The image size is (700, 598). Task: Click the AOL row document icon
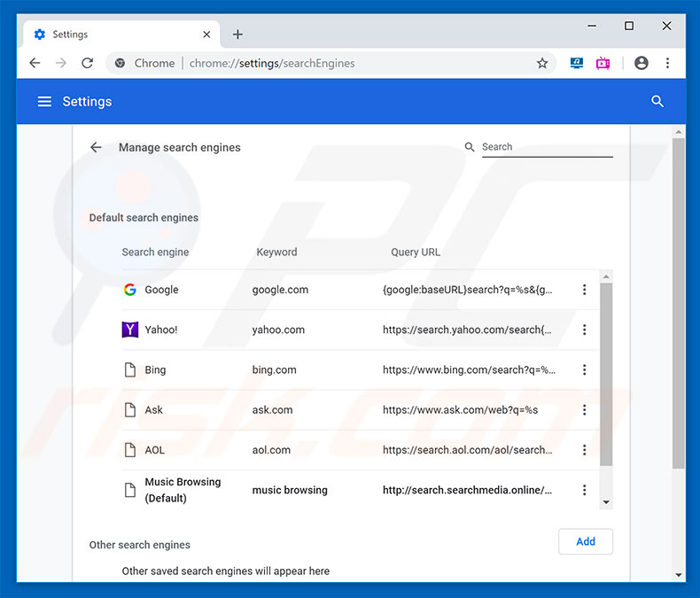click(130, 450)
